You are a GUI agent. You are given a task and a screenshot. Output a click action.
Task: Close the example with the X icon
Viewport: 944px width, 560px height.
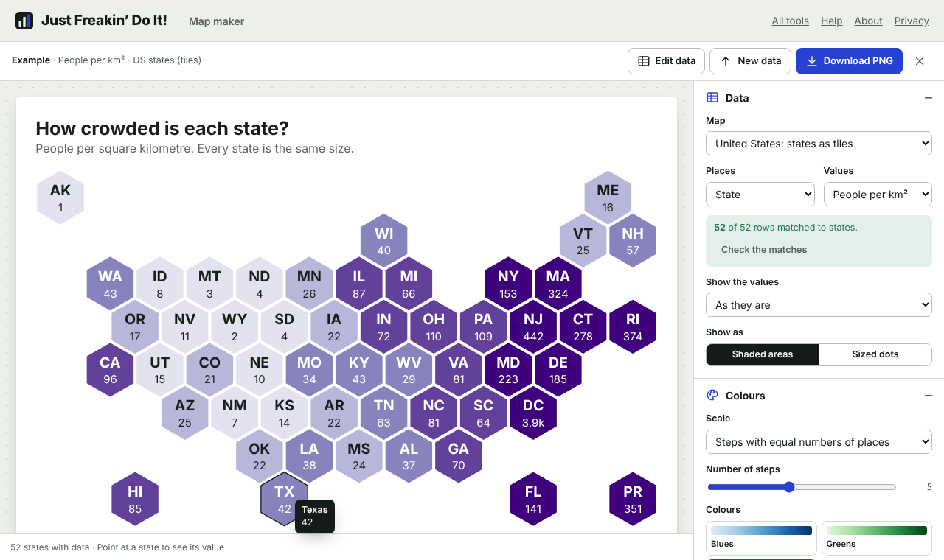920,61
